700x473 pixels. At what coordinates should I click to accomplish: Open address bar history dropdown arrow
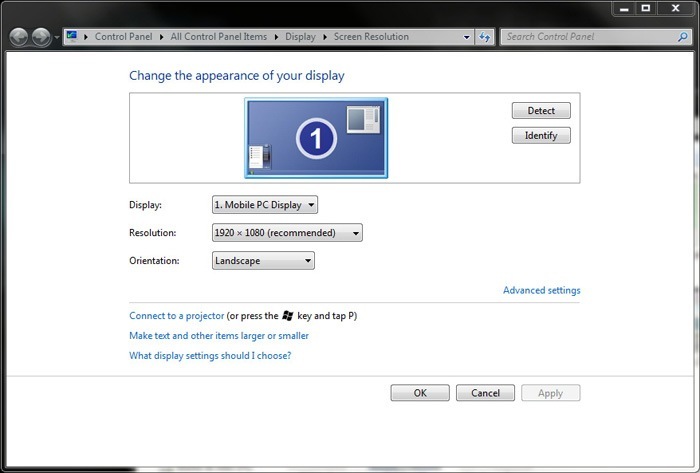click(x=467, y=37)
